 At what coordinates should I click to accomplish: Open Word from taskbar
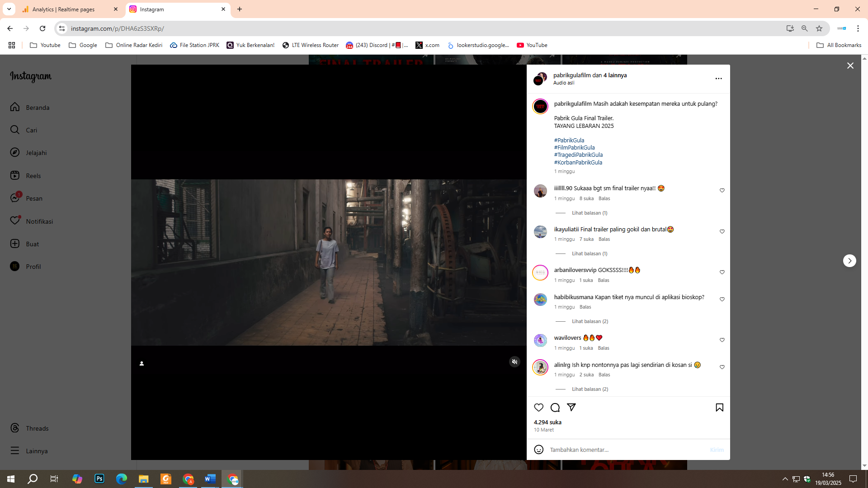coord(210,479)
